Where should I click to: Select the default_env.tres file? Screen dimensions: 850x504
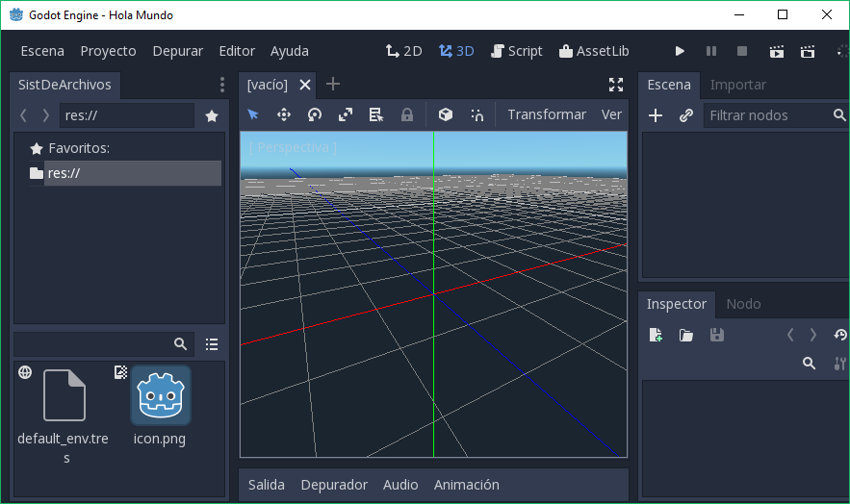click(64, 415)
